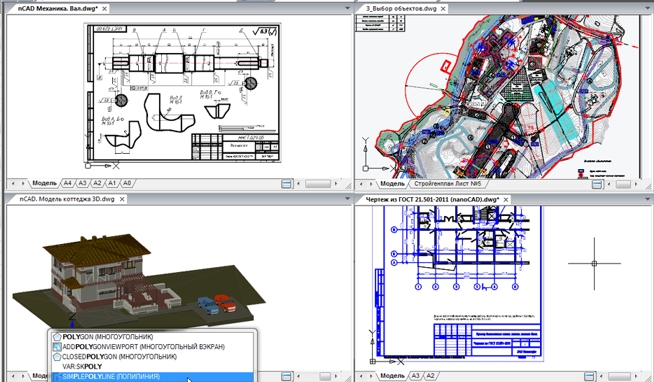Click the polygon icon beside POLYGON entry
Screen dimensions: 654x382
[x=57, y=337]
